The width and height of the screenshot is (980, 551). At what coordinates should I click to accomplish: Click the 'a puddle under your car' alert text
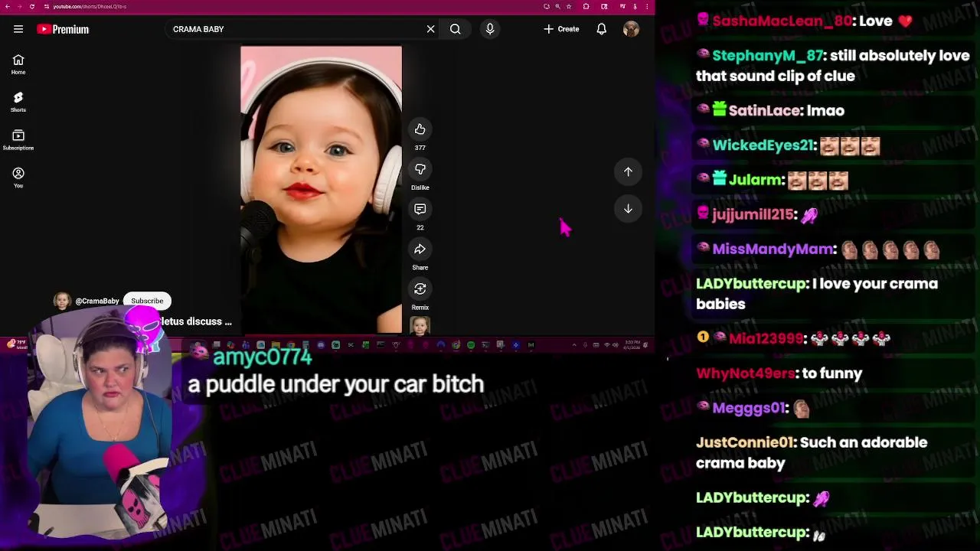point(335,384)
